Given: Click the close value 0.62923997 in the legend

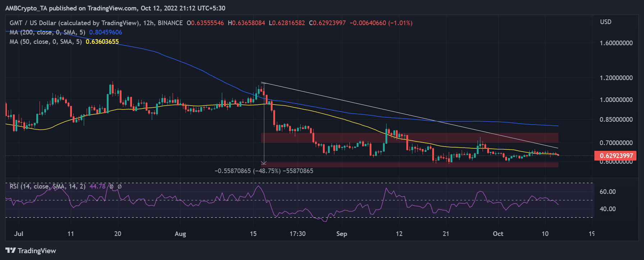Looking at the screenshot, I should click(x=329, y=23).
